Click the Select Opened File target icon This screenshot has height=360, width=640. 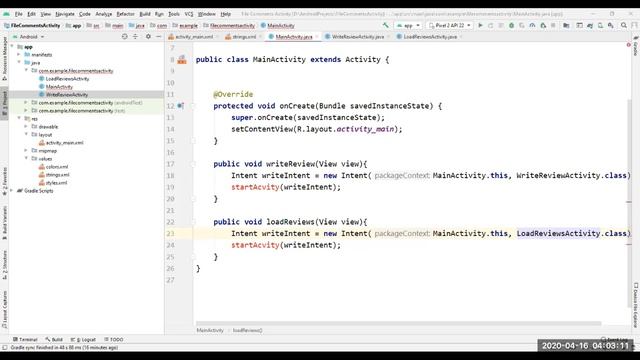[x=124, y=37]
